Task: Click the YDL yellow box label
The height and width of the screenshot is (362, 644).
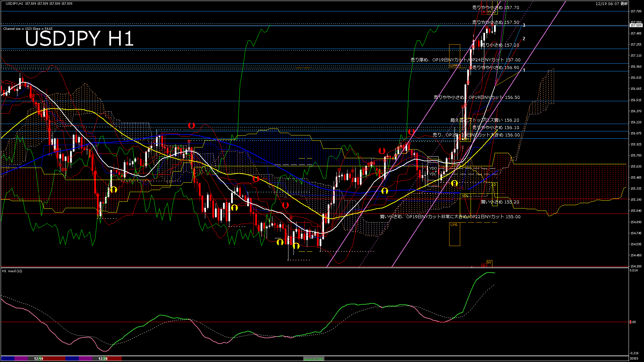Action: tap(465, 196)
